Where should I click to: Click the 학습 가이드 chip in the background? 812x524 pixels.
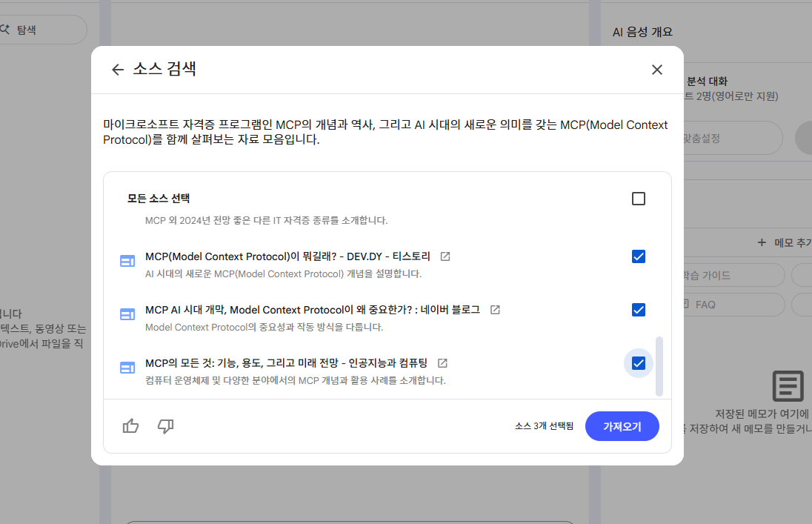(x=733, y=275)
